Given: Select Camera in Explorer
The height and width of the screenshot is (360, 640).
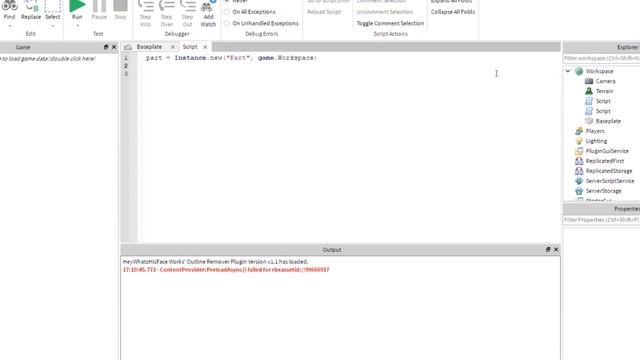Looking at the screenshot, I should tap(605, 81).
